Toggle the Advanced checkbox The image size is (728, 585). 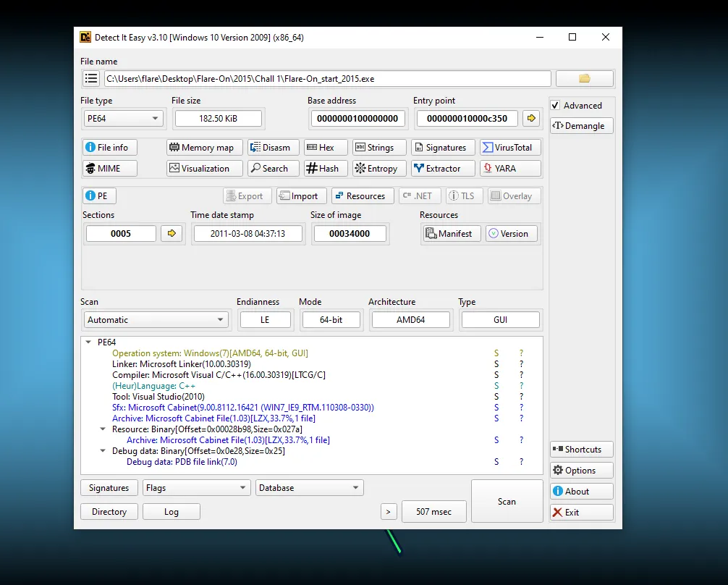click(555, 106)
